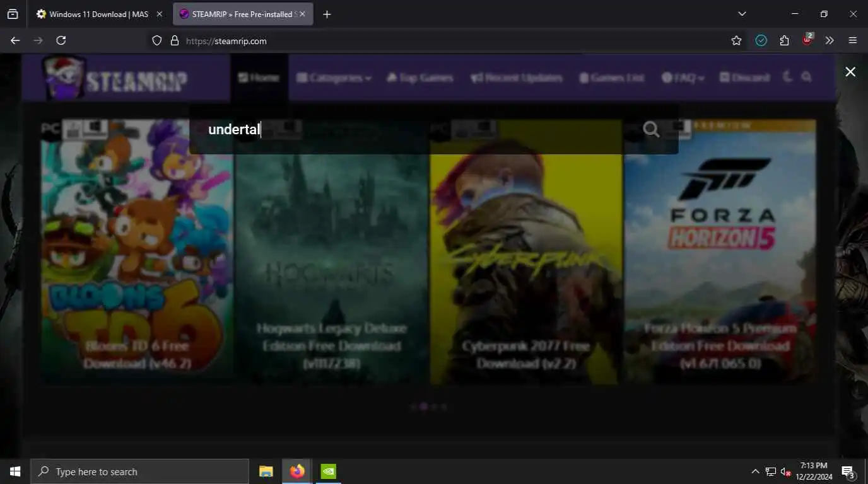Click the Windows Start button
Viewport: 868px width, 484px height.
[15, 471]
